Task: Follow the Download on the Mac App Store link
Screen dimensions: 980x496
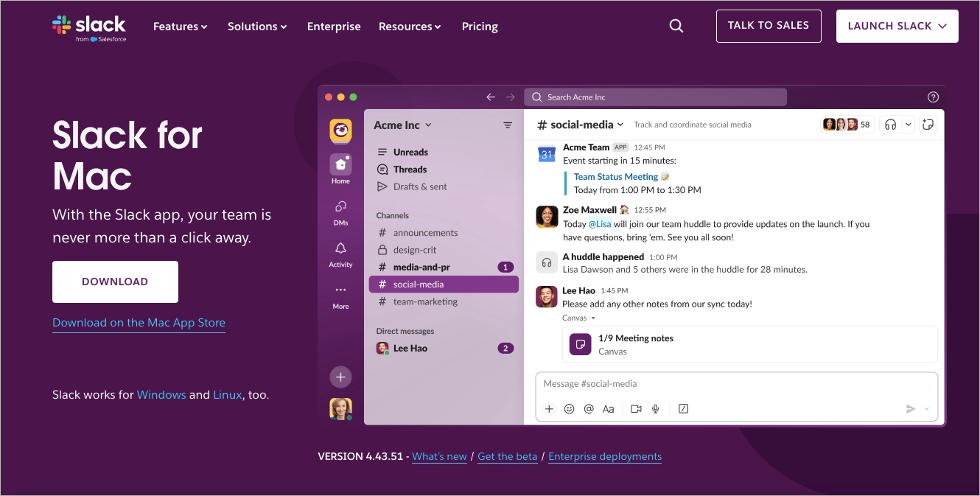Action: (x=139, y=322)
